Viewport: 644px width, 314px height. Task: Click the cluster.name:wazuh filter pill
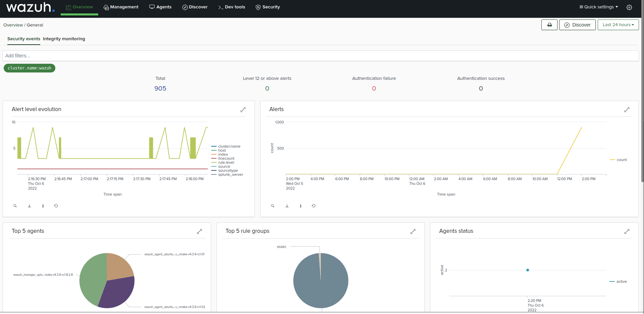30,68
